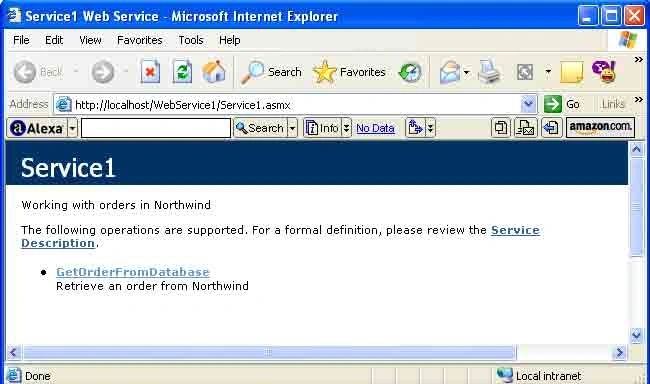Click the status bar page icon beside Done
Screen dimensions: 650x384
click(x=14, y=375)
